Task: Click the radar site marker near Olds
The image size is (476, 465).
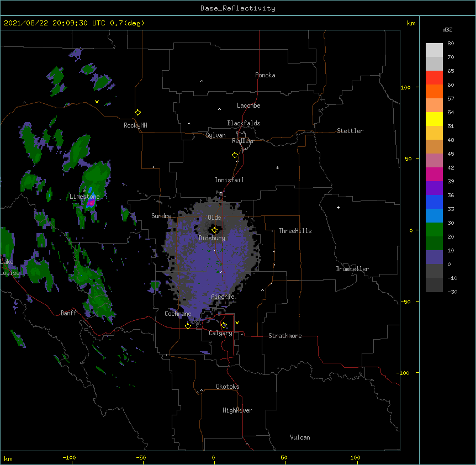Action: click(x=214, y=230)
